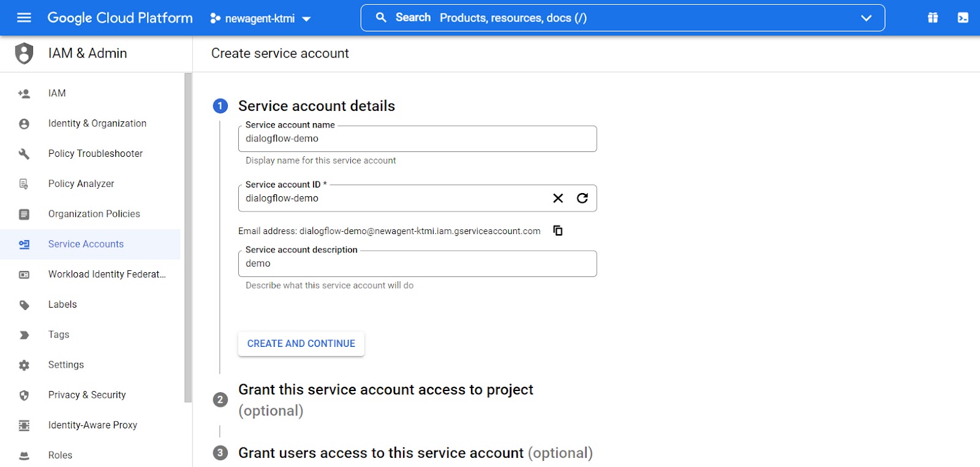Click the search magnifier icon

pos(381,18)
